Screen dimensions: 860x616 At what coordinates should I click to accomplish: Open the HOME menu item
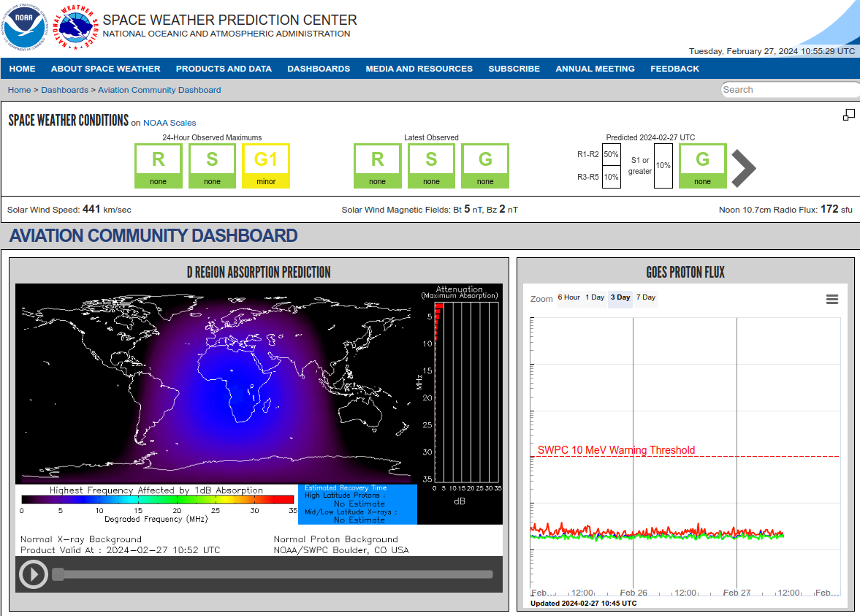point(23,69)
